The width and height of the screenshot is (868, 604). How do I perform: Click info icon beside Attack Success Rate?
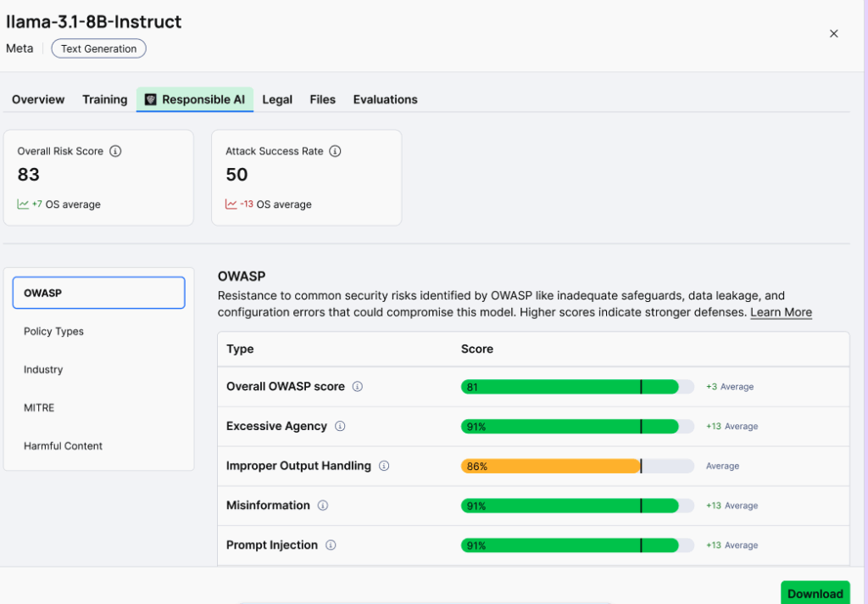(x=335, y=152)
